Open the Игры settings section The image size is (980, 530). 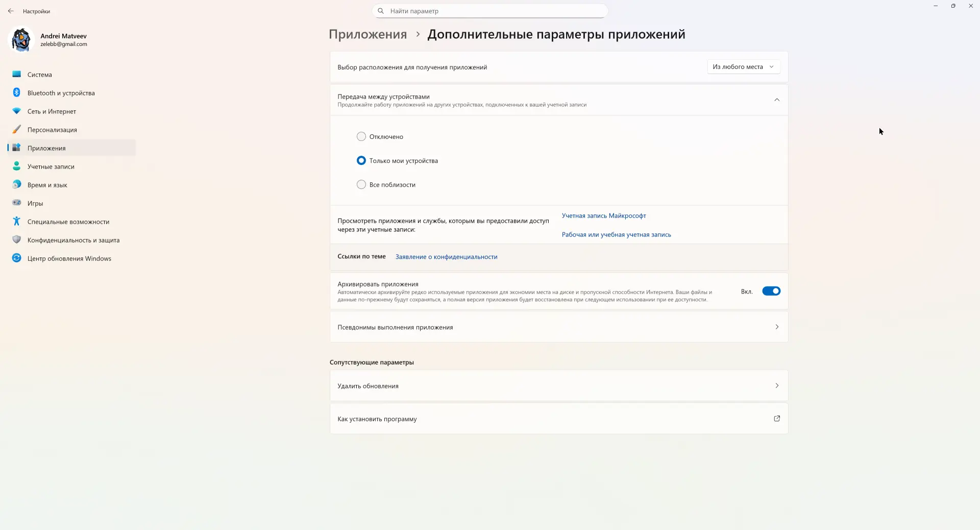click(x=36, y=203)
